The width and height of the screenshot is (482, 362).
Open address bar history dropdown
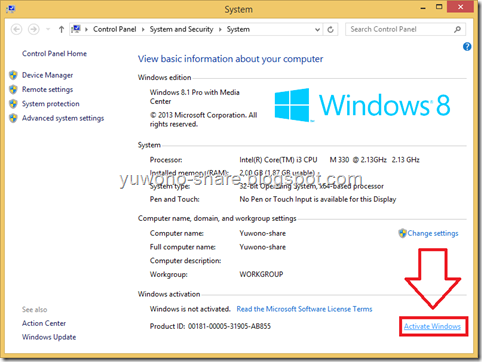coord(317,29)
